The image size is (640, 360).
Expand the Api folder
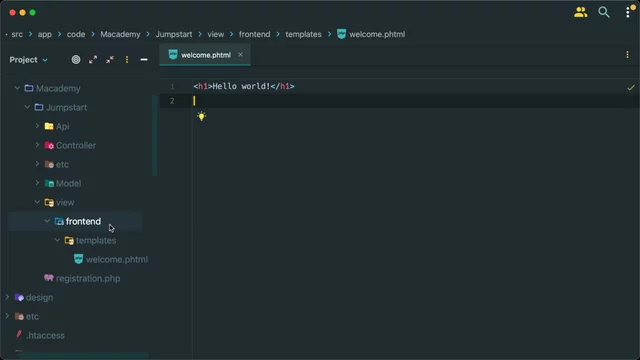pos(37,126)
